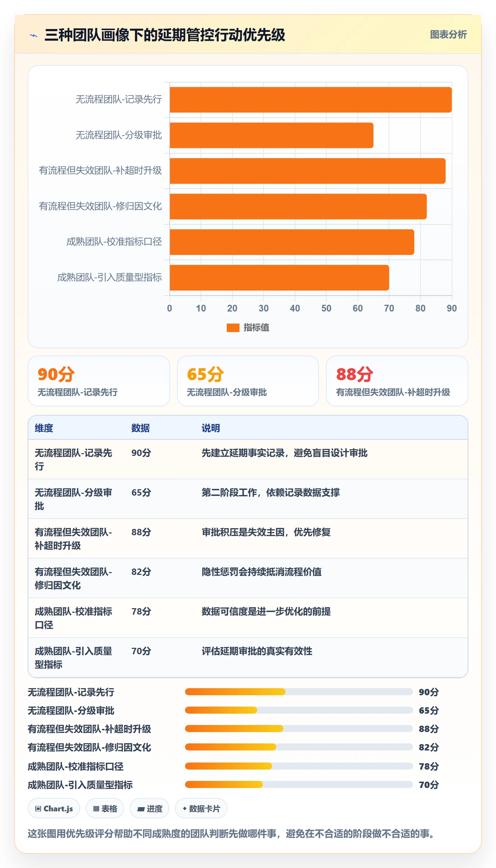Select table cell 先建立延期事实记录，避免盲目设计审批
496x868 pixels.
[x=284, y=453]
